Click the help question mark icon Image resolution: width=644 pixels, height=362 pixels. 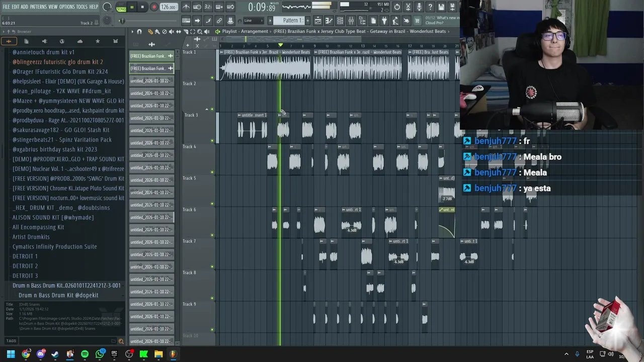coord(430,7)
